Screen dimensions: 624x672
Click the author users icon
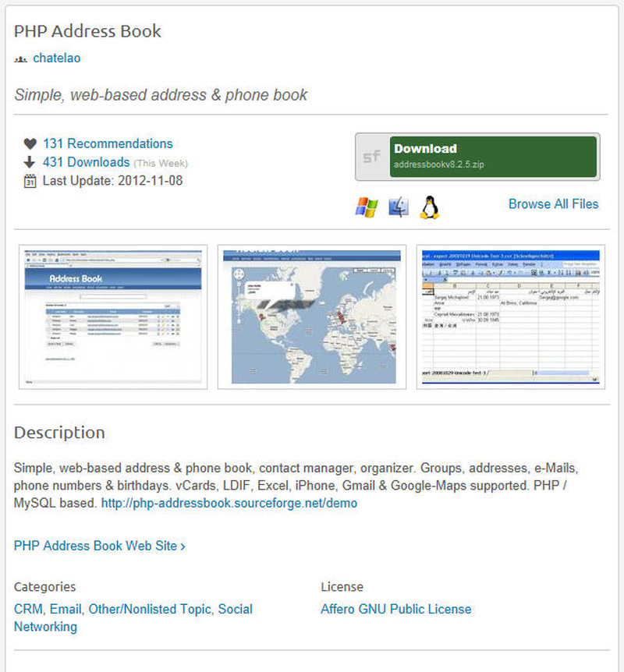click(x=20, y=58)
